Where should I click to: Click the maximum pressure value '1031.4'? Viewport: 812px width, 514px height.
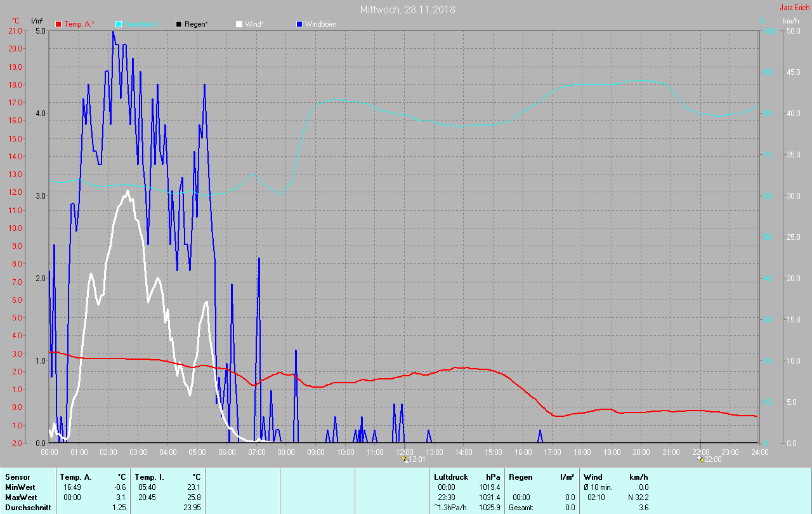pos(488,498)
